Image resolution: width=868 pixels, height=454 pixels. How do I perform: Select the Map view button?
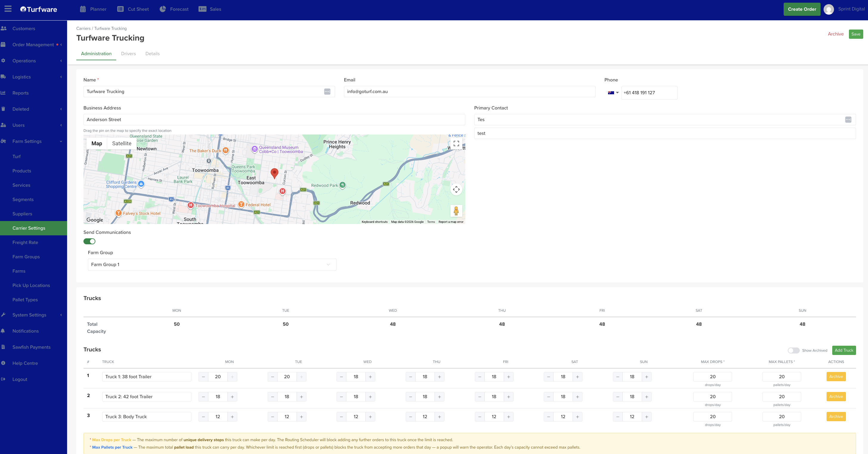click(97, 144)
